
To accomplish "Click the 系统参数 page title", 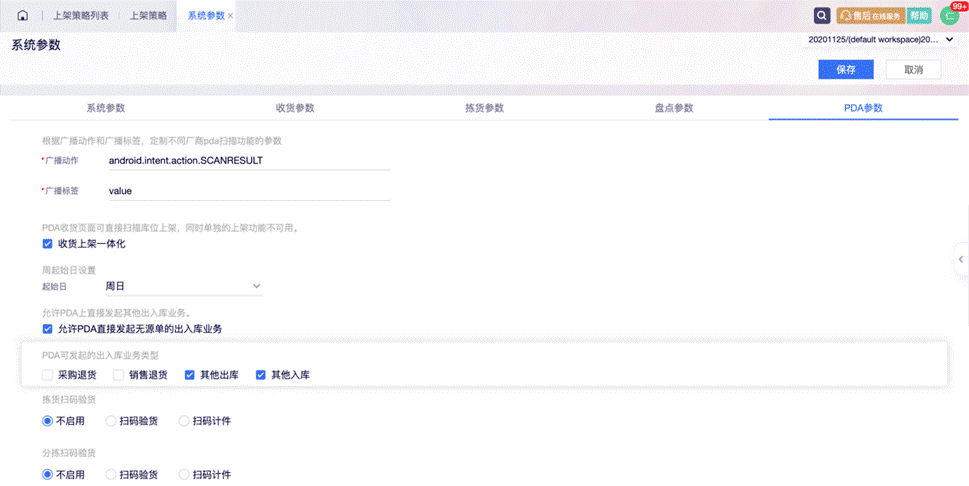I will tap(36, 45).
